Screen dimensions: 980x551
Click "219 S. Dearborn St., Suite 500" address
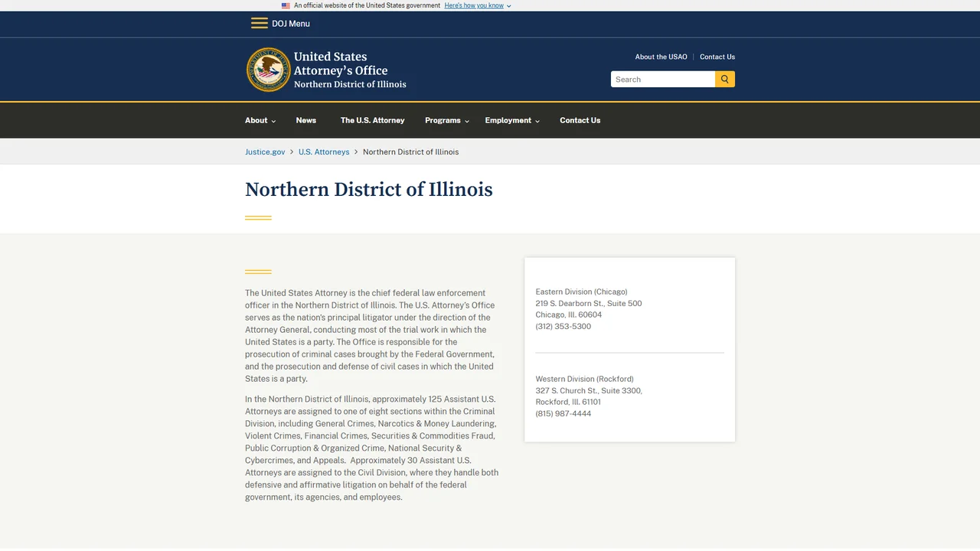(x=589, y=303)
